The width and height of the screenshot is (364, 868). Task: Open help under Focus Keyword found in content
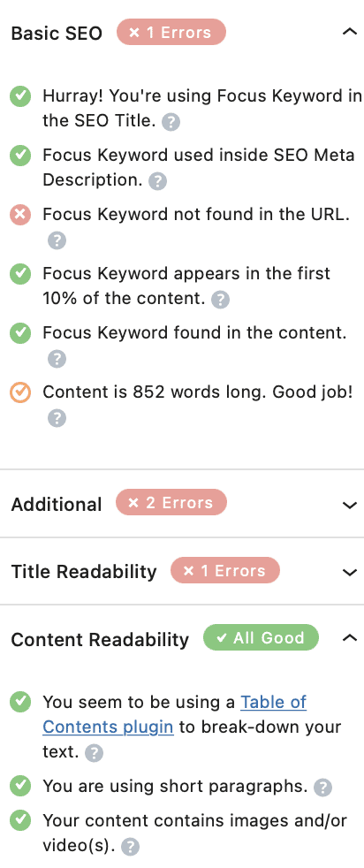pyautogui.click(x=57, y=359)
